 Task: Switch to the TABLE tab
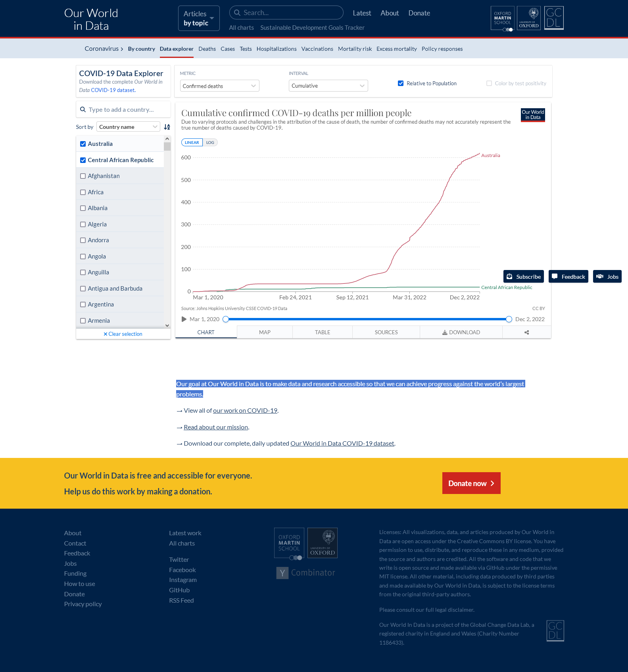click(x=323, y=332)
